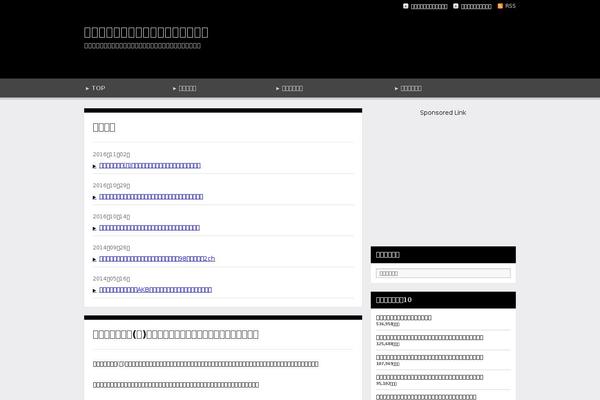Go to the TOP navigation item
Viewport: 600px width, 400px height.
[x=98, y=88]
